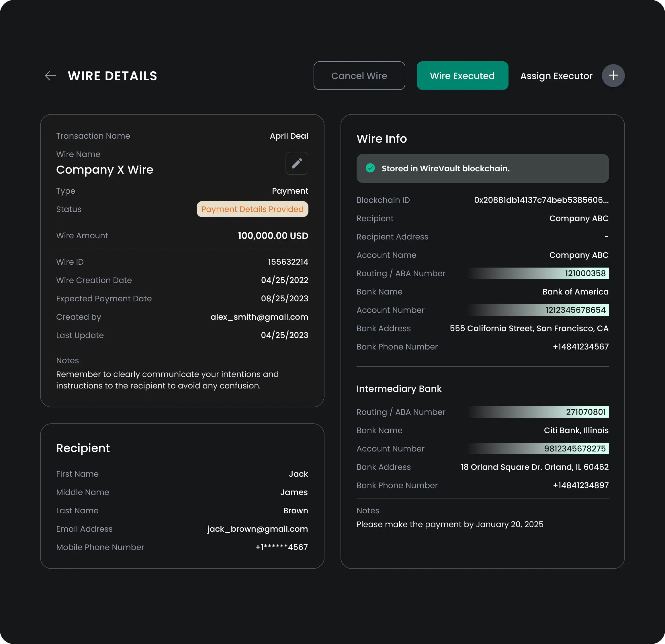
Task: Click the Wire ID value 155632214
Action: pyautogui.click(x=288, y=262)
